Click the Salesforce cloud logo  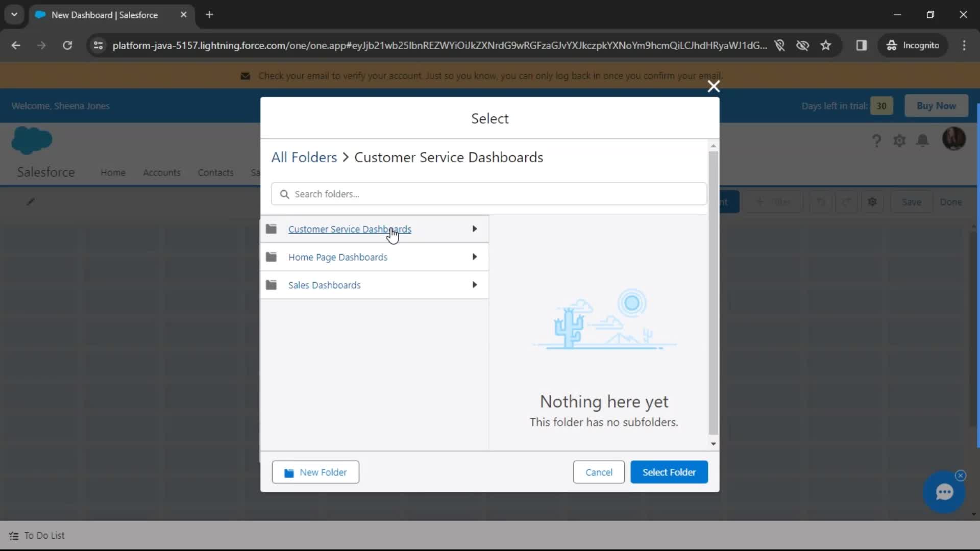coord(32,140)
